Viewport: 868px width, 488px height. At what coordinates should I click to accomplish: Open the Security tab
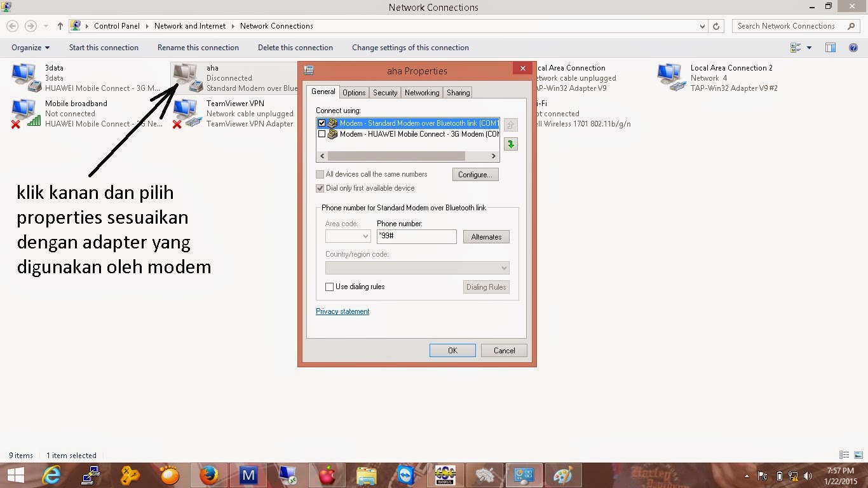coord(384,92)
